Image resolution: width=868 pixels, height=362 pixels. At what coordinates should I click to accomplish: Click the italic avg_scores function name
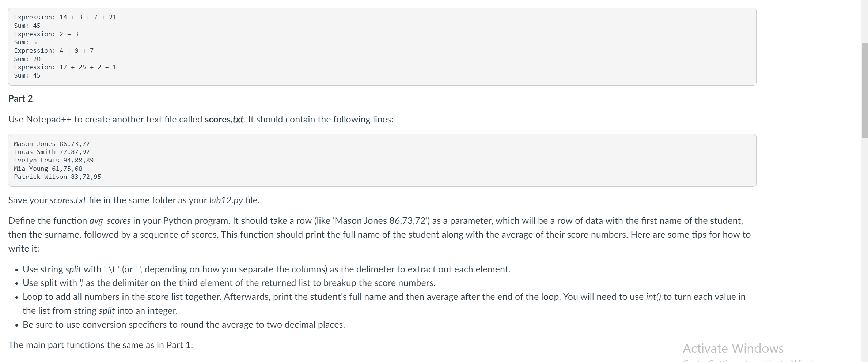coord(110,221)
